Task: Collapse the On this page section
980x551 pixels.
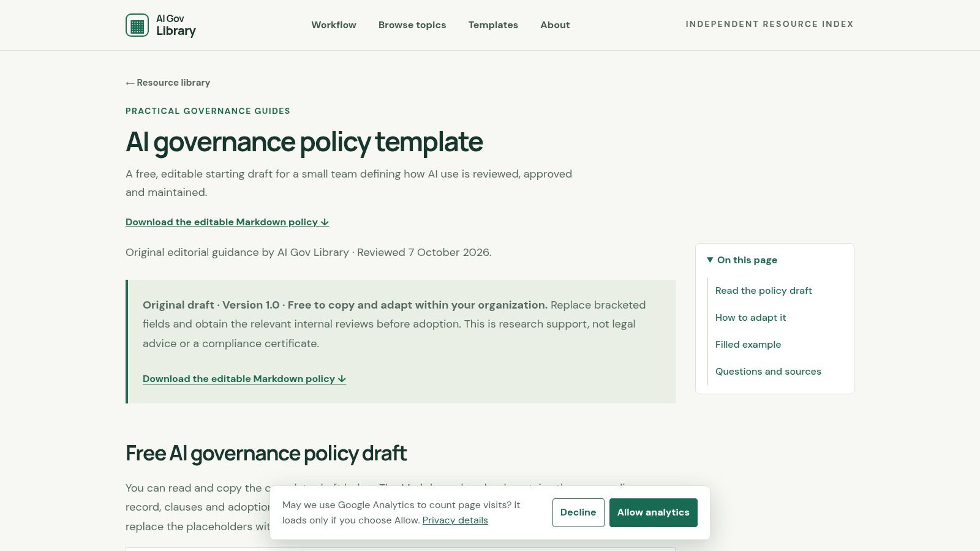Action: (742, 260)
